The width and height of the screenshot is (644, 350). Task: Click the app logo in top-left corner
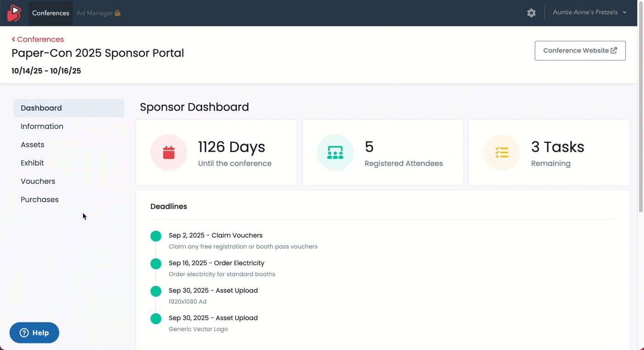coord(14,13)
